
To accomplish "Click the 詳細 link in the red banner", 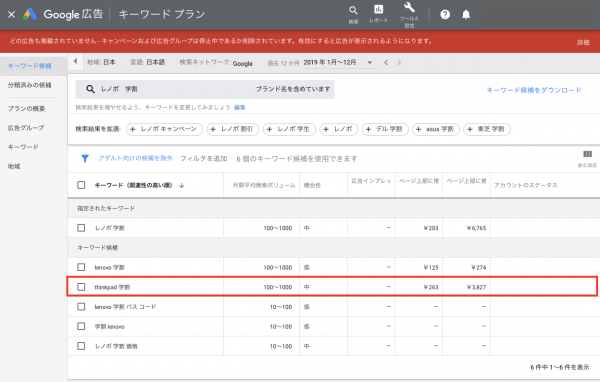I will (583, 42).
